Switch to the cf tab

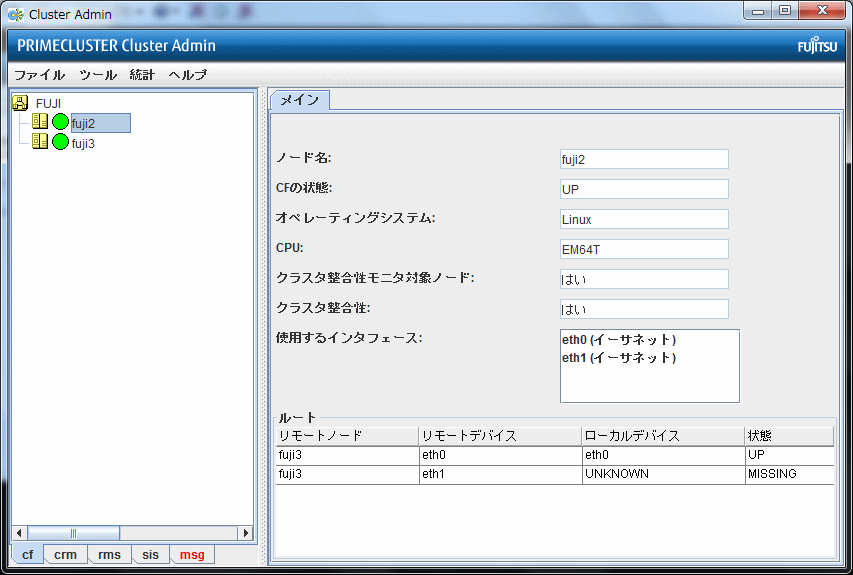pos(27,554)
